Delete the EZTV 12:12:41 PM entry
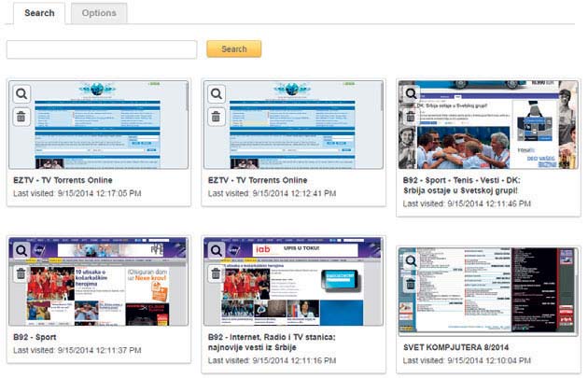588x378 pixels. [x=217, y=117]
